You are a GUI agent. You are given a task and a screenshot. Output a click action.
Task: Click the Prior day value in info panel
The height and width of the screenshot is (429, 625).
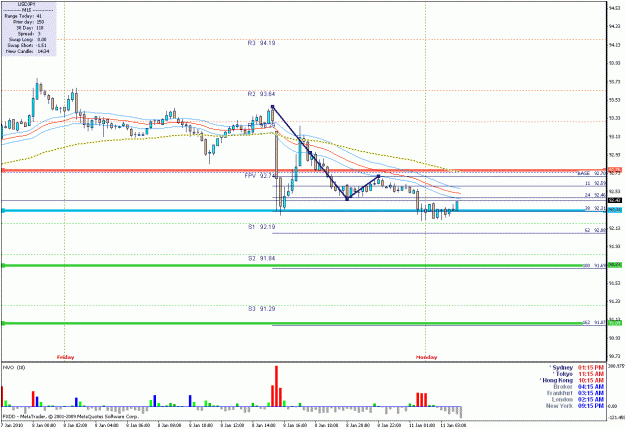pos(40,22)
